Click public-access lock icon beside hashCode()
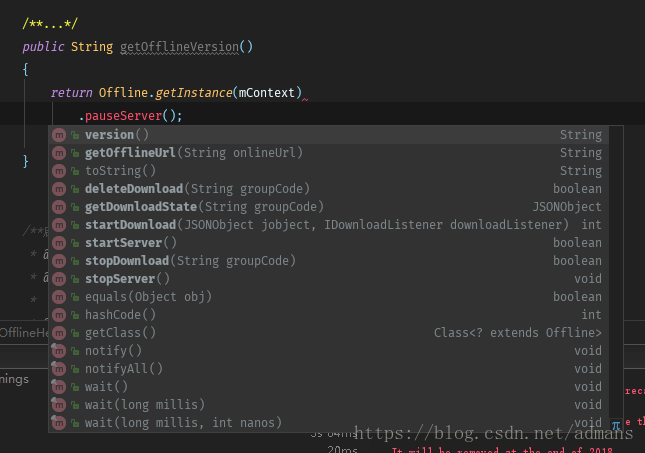The image size is (645, 453). [x=75, y=315]
